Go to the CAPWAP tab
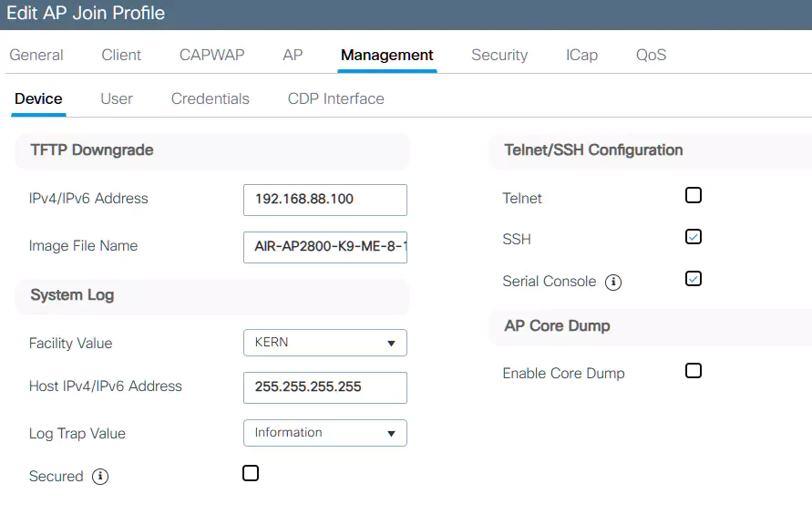 click(x=211, y=55)
